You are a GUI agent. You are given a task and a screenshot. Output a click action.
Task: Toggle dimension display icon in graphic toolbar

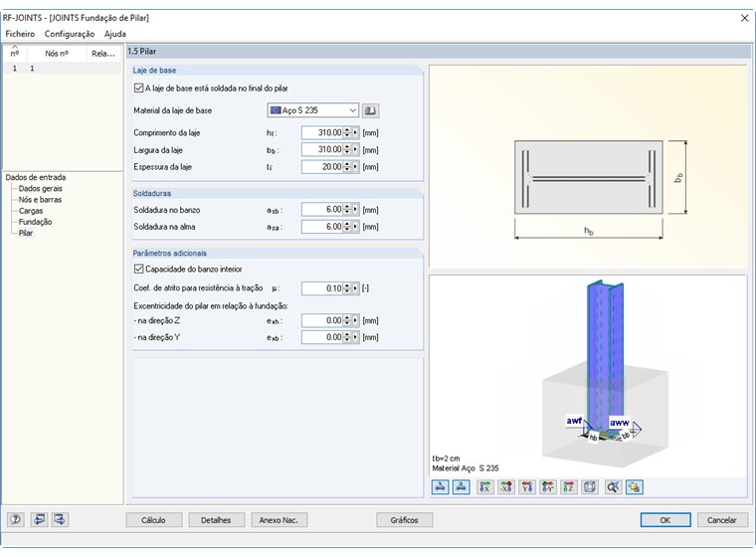coord(441,487)
